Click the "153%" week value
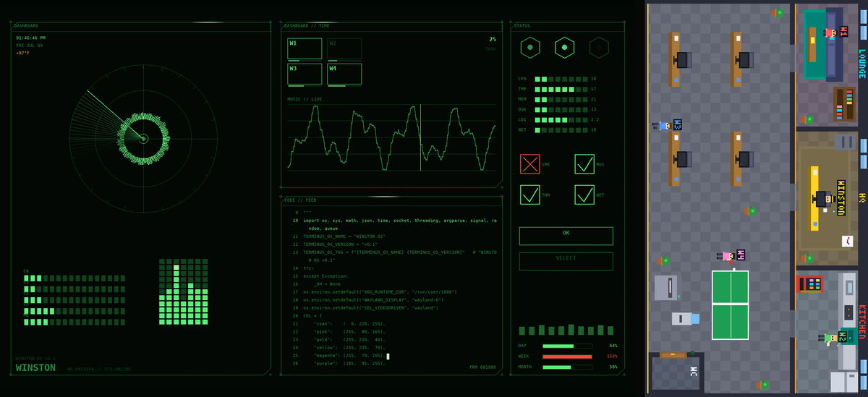 [612, 357]
